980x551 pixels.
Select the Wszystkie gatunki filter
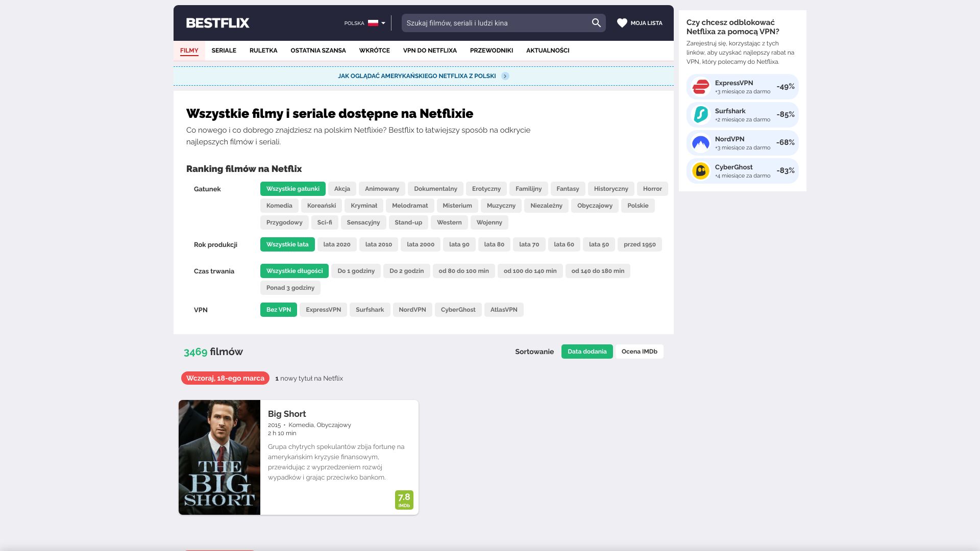point(292,189)
